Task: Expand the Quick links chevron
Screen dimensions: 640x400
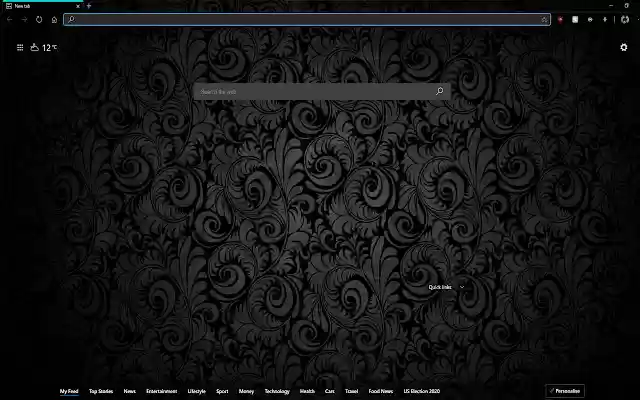Action: coord(462,287)
